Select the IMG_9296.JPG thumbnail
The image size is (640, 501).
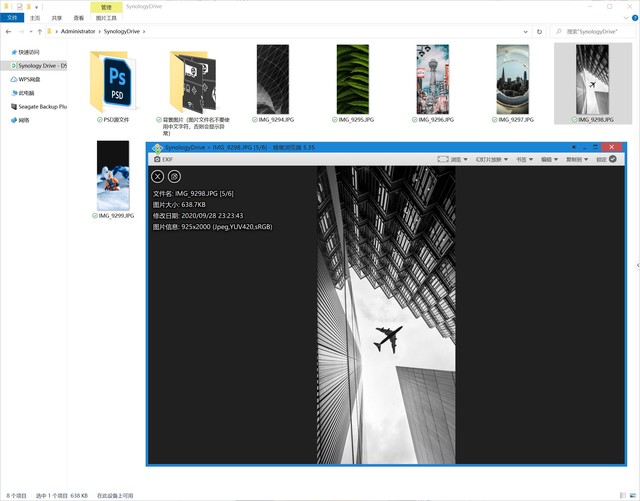(x=433, y=84)
